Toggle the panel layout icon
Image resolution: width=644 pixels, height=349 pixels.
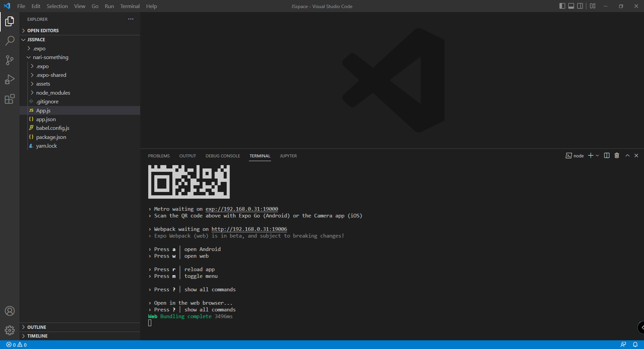click(571, 6)
